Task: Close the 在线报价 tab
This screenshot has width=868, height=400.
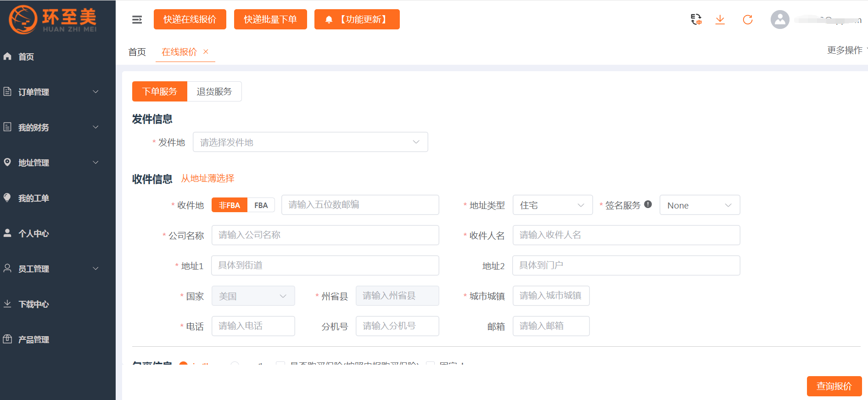Action: [x=206, y=51]
